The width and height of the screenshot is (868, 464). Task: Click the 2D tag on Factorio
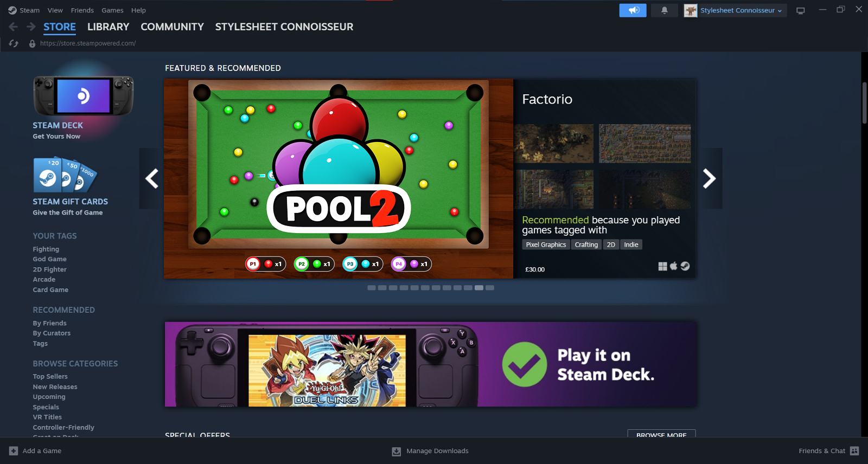pos(611,245)
